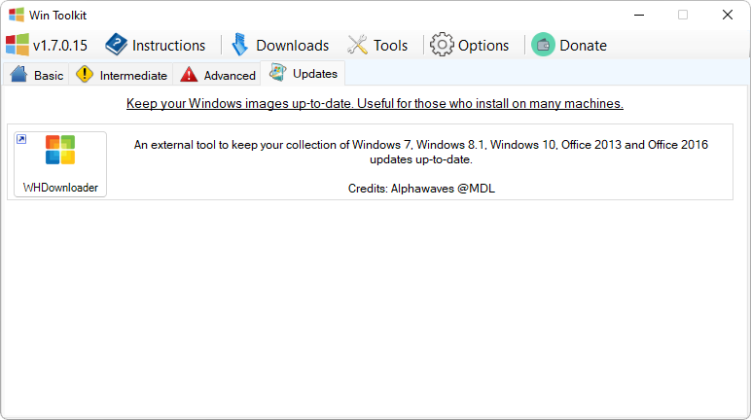751x420 pixels.
Task: Select the Updates tab
Action: (303, 73)
